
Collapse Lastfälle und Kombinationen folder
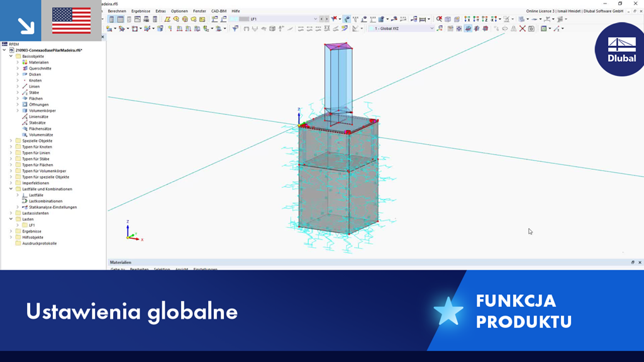click(x=11, y=189)
